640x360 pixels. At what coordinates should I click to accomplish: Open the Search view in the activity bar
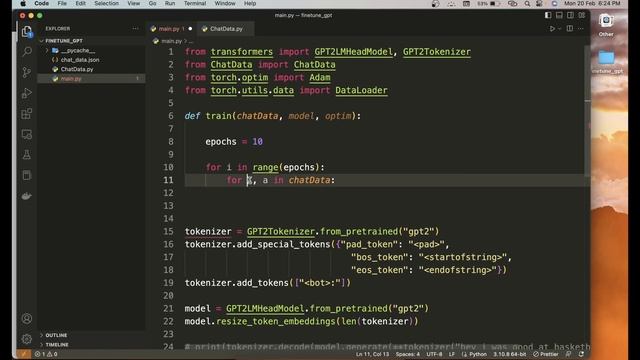pos(27,52)
